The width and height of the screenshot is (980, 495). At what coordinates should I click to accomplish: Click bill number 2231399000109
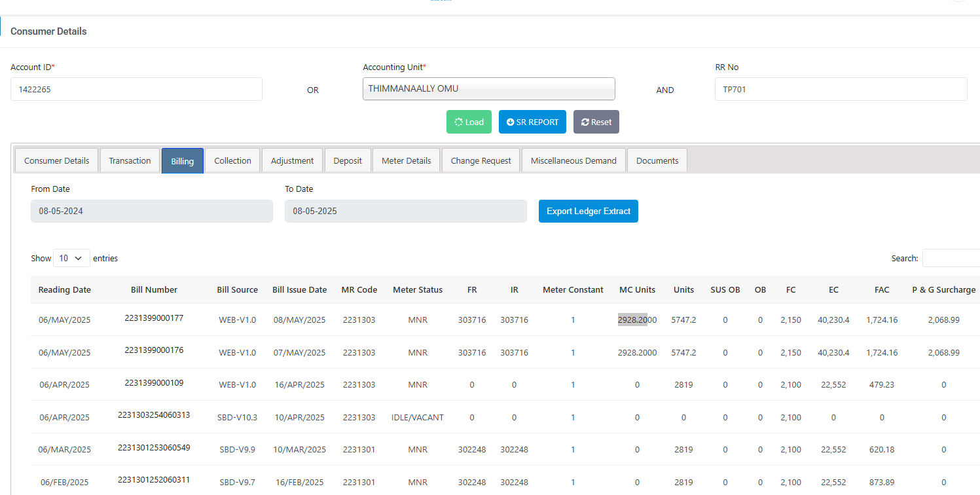point(154,382)
